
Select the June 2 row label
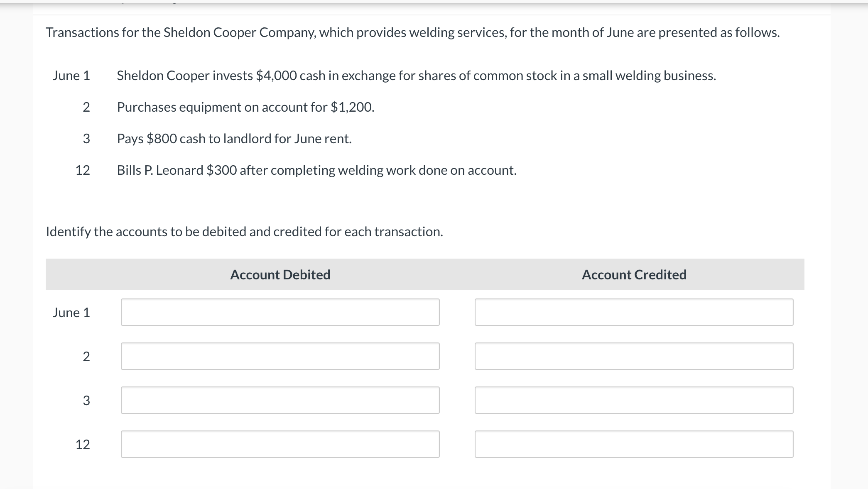tap(86, 356)
